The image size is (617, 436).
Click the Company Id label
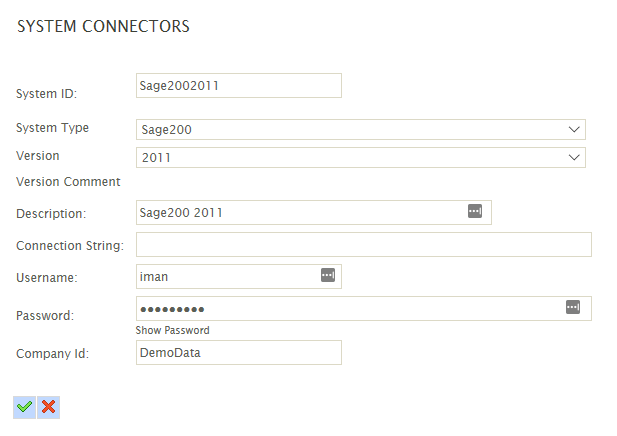click(52, 353)
